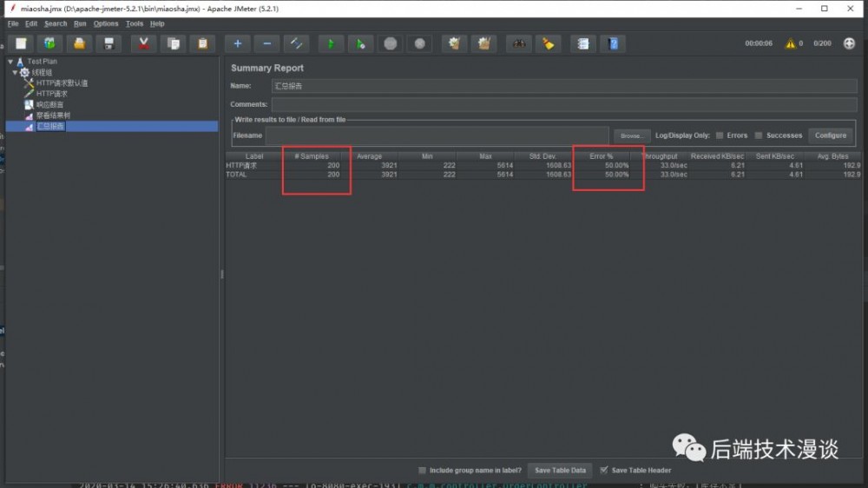The image size is (868, 488).
Task: Click the 0/200 thread count indicator
Action: [822, 43]
